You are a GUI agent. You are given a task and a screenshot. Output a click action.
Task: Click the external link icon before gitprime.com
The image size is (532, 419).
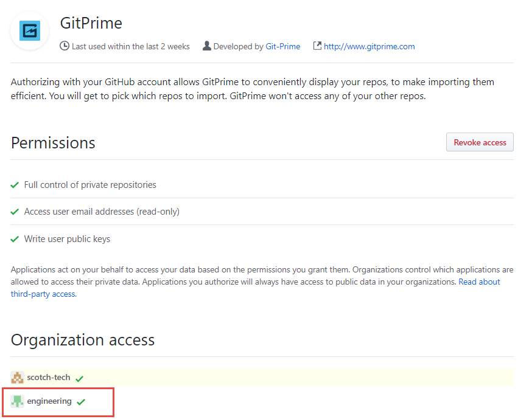click(317, 46)
